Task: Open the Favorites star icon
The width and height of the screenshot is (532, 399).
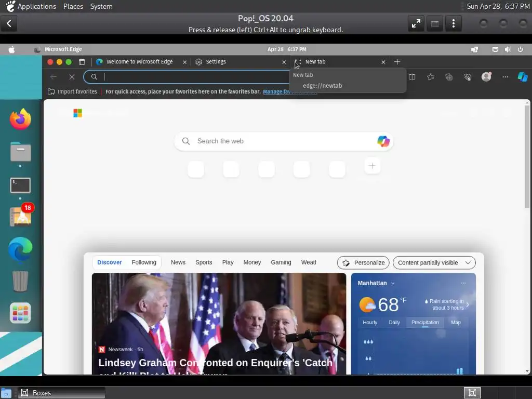Action: [431, 77]
